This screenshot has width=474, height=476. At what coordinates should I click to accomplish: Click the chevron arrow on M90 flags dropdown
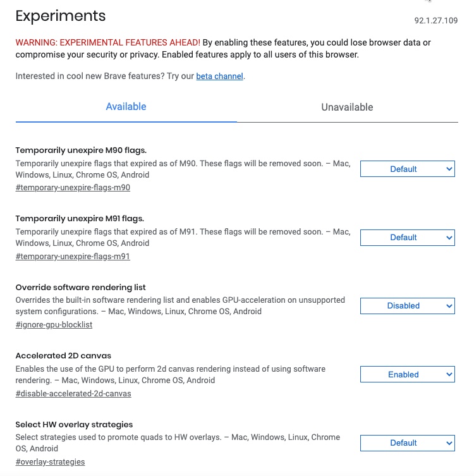click(449, 169)
